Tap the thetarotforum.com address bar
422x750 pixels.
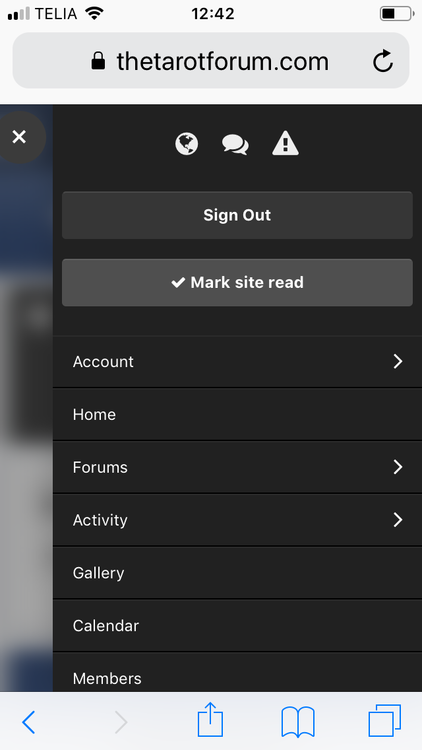tap(211, 61)
